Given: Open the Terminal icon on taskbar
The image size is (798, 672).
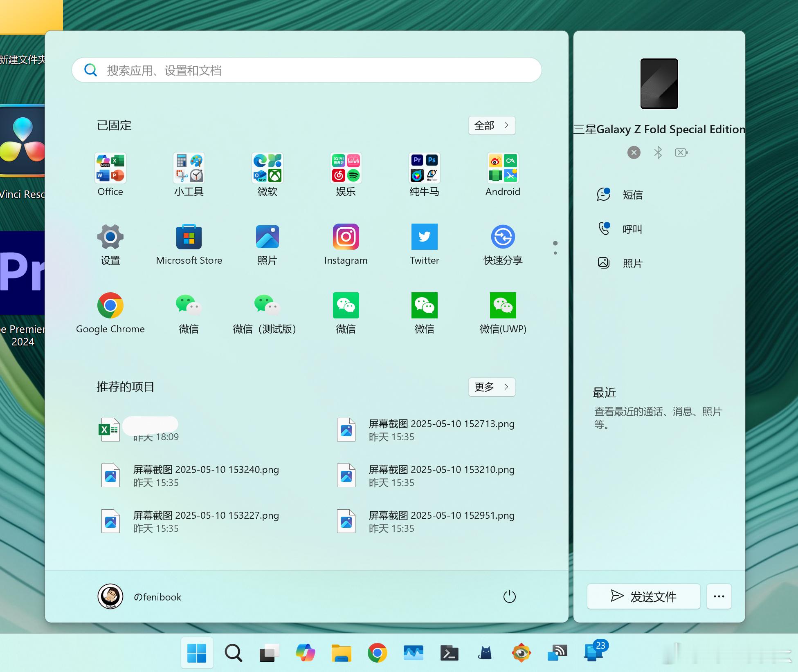Looking at the screenshot, I should [x=449, y=653].
